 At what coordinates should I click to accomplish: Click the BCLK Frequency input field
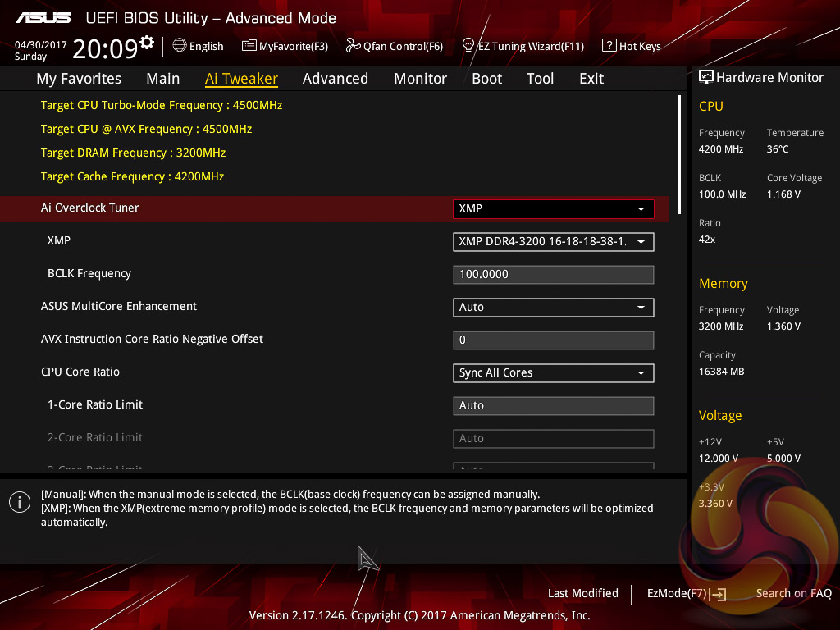554,274
